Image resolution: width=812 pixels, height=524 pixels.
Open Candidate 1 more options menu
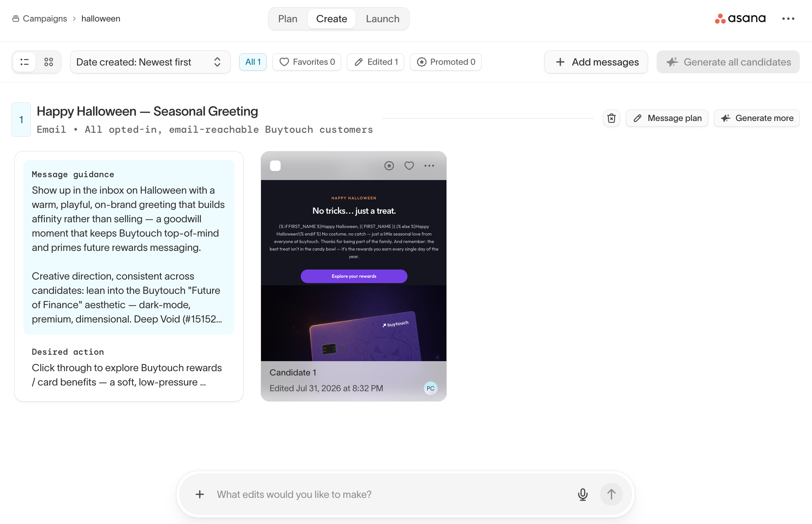point(429,166)
